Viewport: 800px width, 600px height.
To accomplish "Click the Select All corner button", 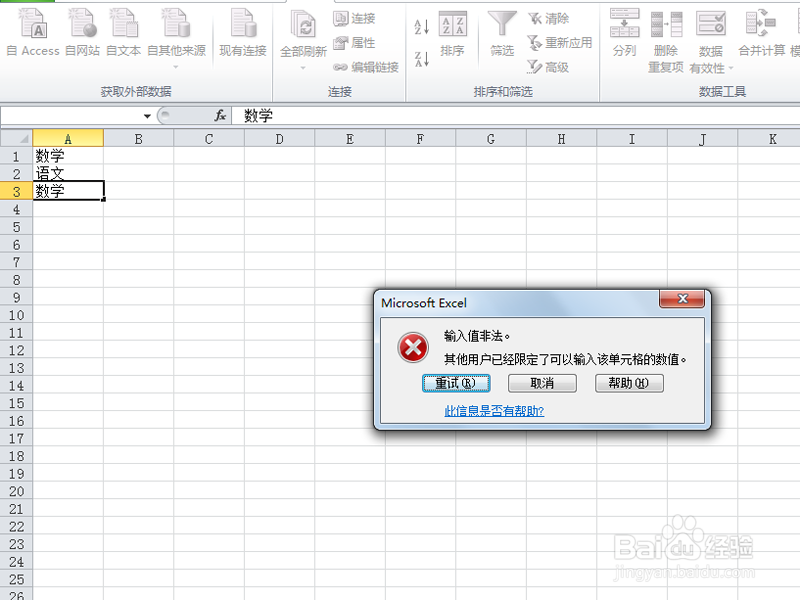I will click(17, 138).
